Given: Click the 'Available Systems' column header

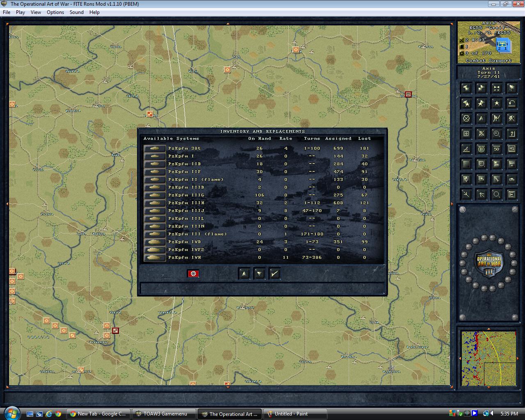Looking at the screenshot, I should [x=171, y=139].
